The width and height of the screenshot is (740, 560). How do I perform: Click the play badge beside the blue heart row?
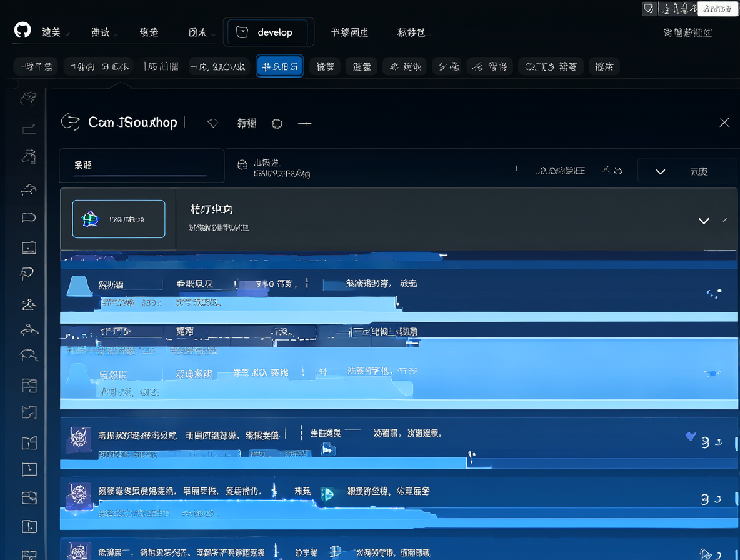pos(328,450)
